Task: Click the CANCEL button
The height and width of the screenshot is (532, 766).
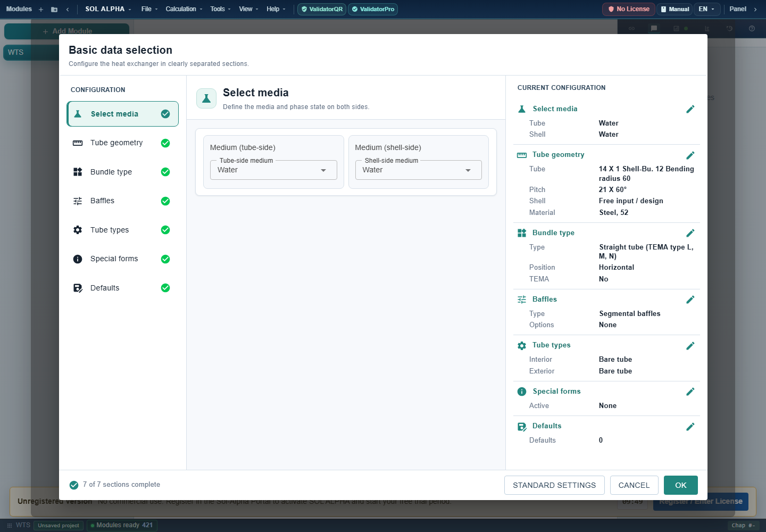Action: pyautogui.click(x=634, y=485)
